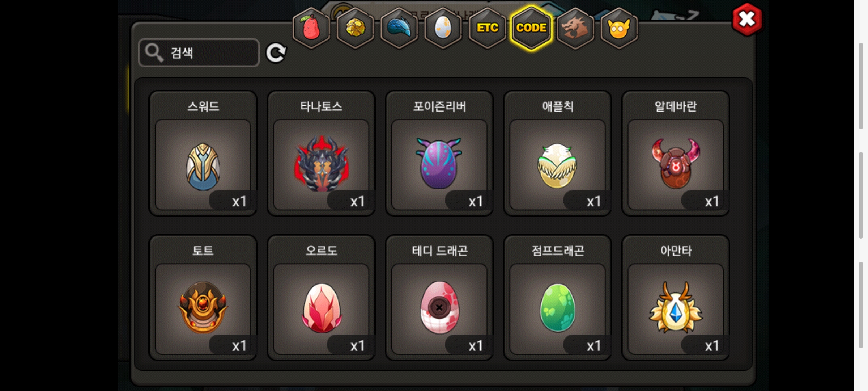Choose the 알데바란 horned egg

coord(676,153)
